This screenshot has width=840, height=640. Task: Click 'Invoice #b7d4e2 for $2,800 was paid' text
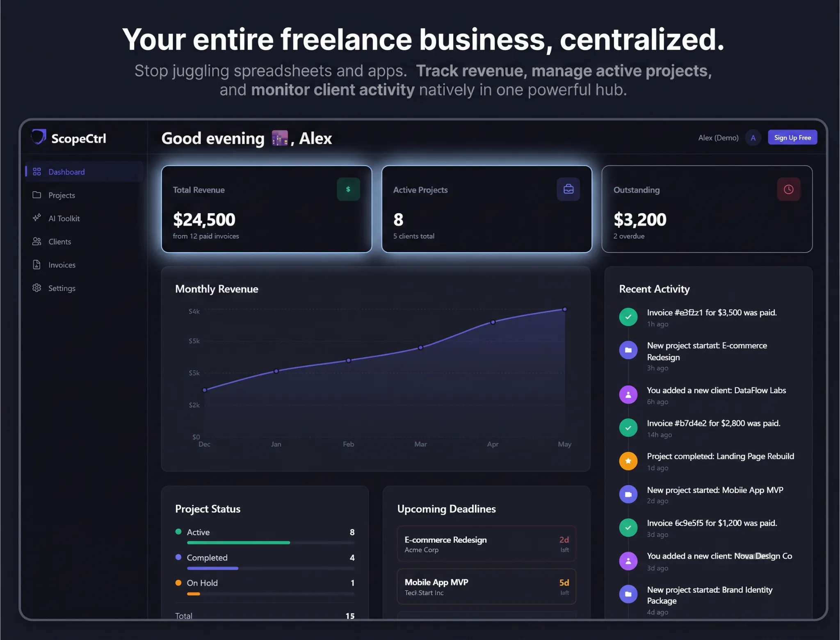pyautogui.click(x=713, y=423)
